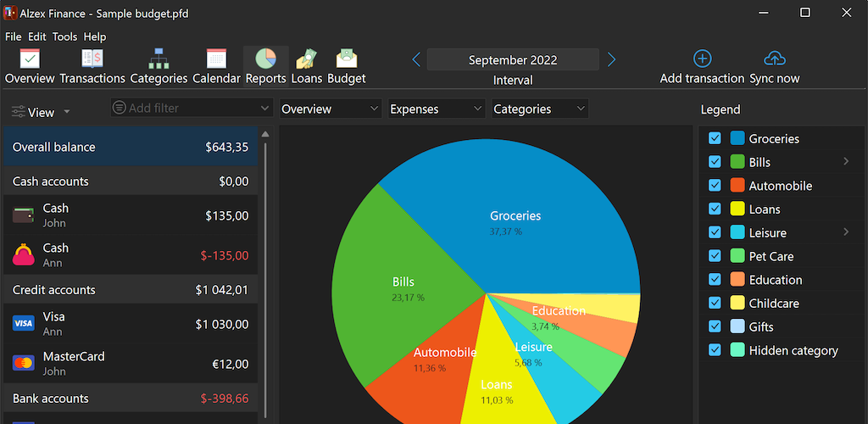Screen dimensions: 868x424
Task: Toggle the Automobile legend checkbox
Action: [x=715, y=186]
